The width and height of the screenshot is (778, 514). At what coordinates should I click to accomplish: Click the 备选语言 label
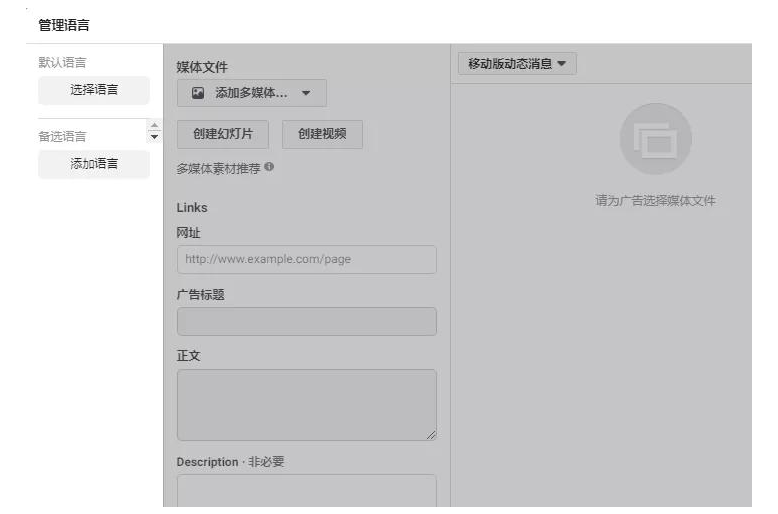click(x=62, y=136)
